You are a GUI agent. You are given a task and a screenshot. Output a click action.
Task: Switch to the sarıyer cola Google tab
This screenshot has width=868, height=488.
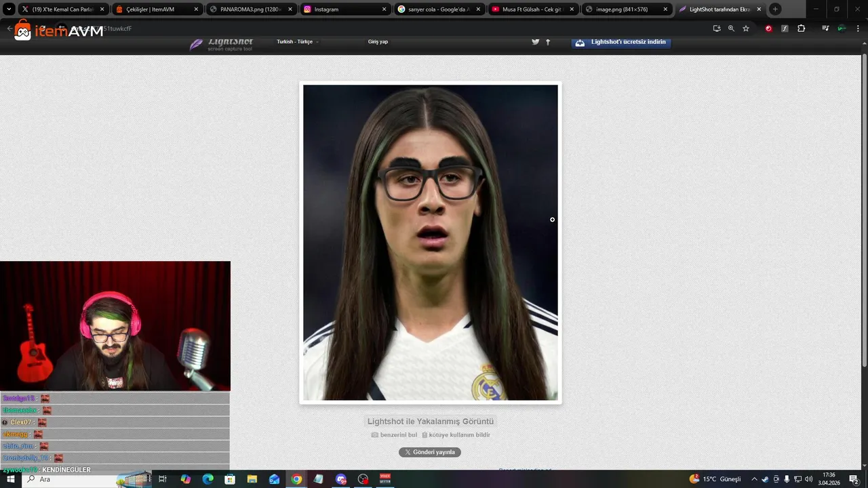[x=438, y=9]
